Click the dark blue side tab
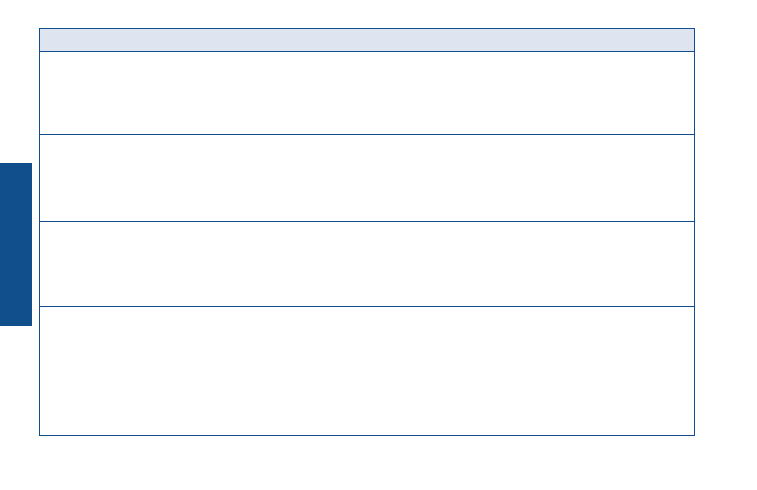 pyautogui.click(x=16, y=244)
